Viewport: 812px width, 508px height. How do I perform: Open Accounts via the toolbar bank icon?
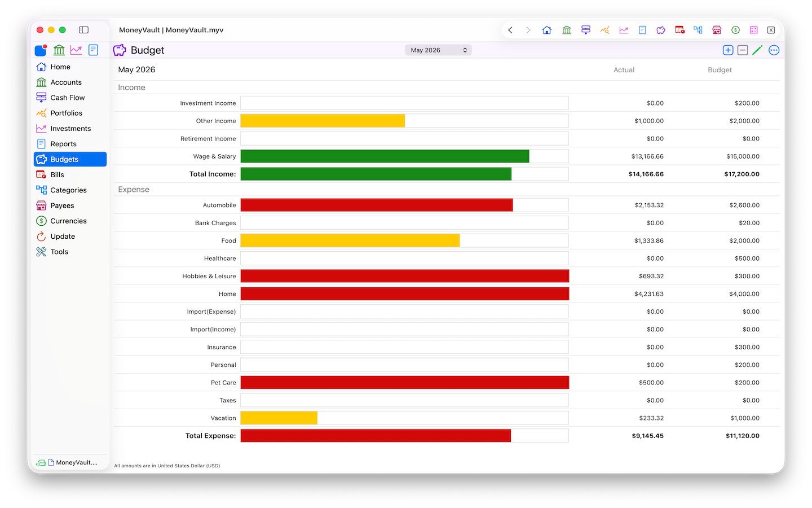coord(567,30)
